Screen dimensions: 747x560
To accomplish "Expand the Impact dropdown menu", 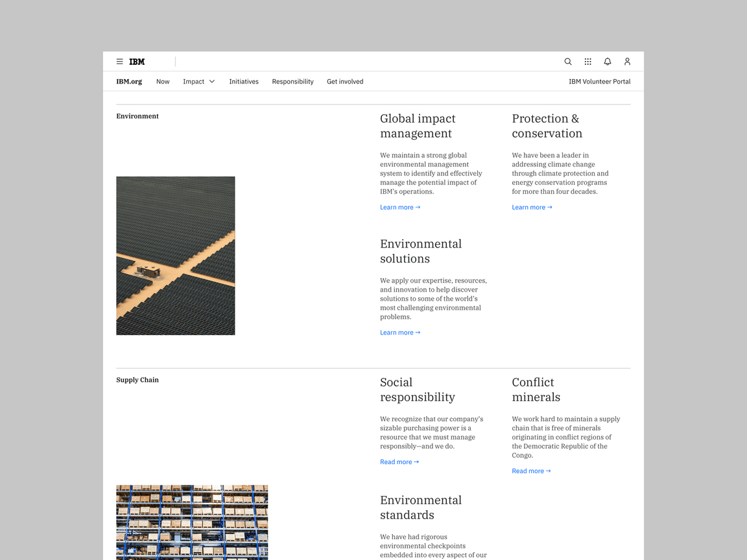I will (198, 82).
